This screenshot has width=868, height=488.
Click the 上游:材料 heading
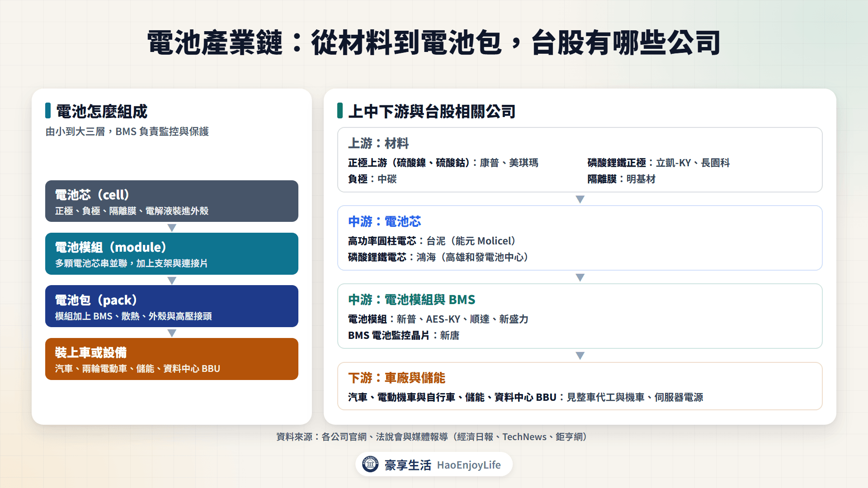378,143
